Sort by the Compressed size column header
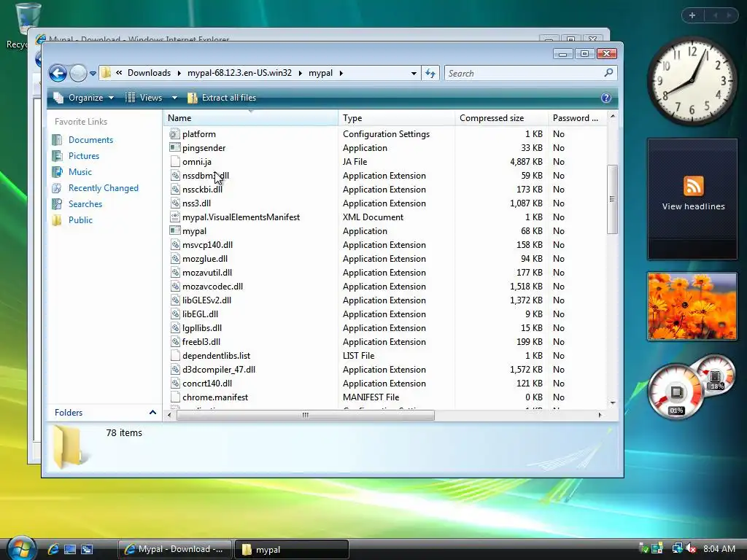The image size is (747, 560). pos(501,118)
